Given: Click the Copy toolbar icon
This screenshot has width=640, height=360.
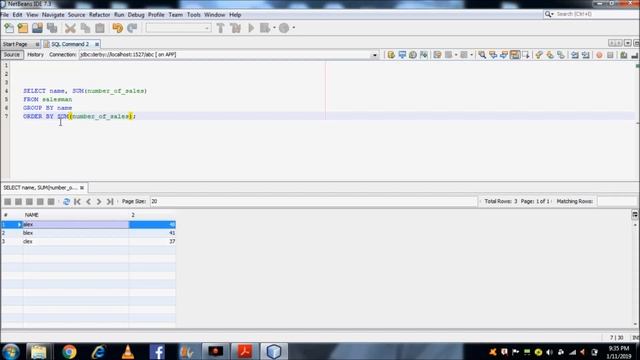Looking at the screenshot, I should tap(85, 28).
